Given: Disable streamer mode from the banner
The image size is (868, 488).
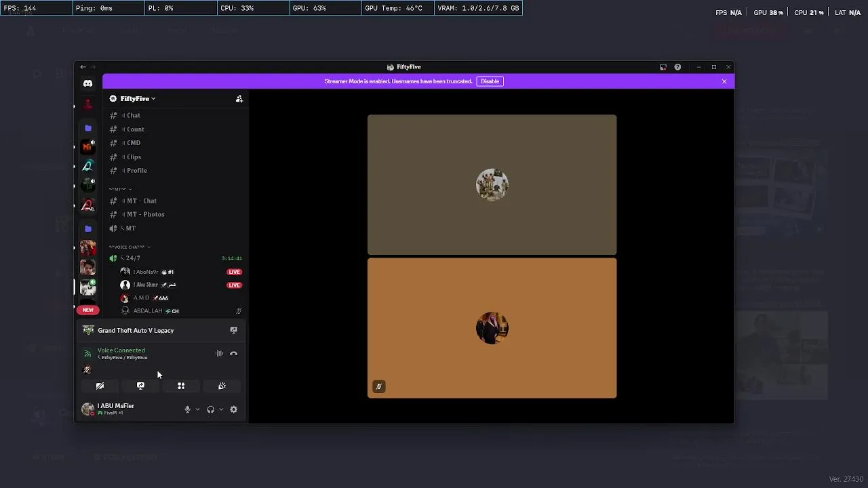Looking at the screenshot, I should tap(490, 81).
